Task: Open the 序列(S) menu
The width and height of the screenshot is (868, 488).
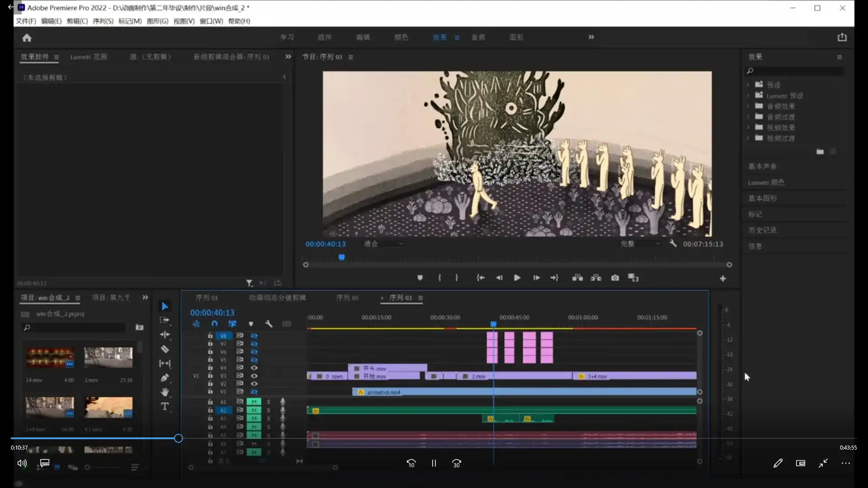Action: coord(103,21)
